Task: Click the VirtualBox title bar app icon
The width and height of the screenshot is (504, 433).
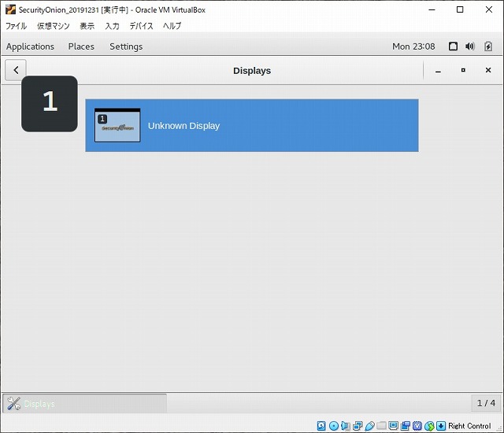Action: coord(10,9)
